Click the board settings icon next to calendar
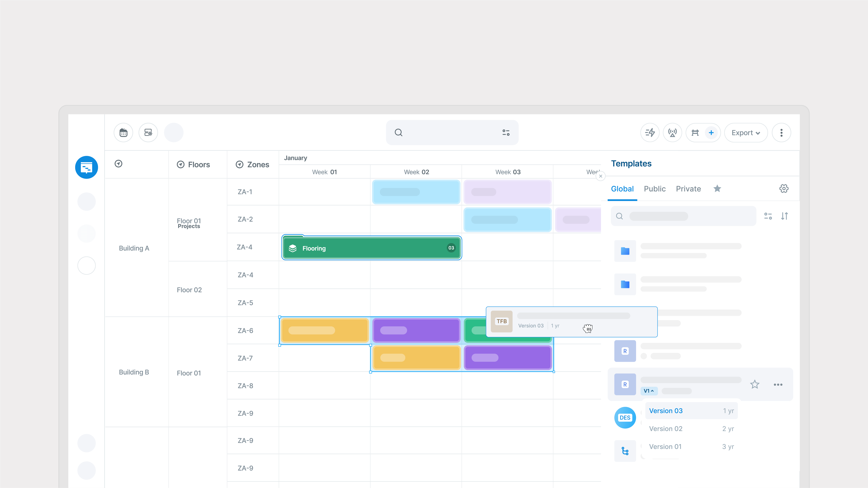Image resolution: width=868 pixels, height=488 pixels. coord(148,132)
